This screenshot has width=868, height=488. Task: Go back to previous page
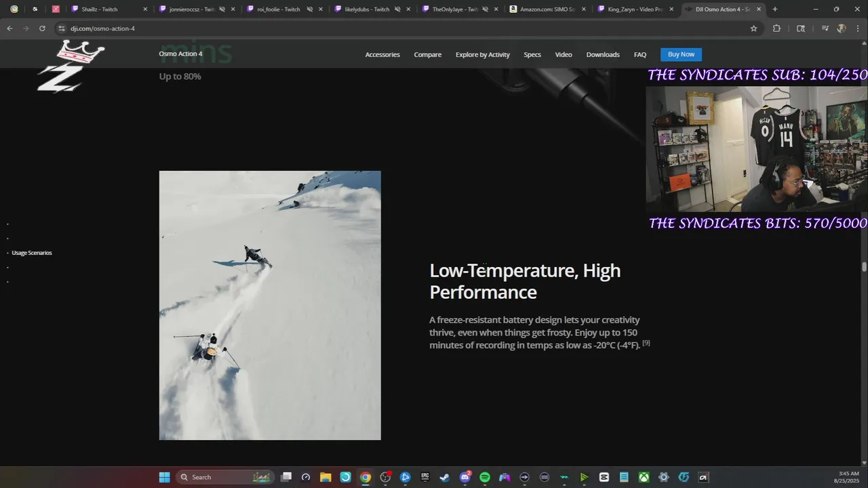(x=9, y=28)
